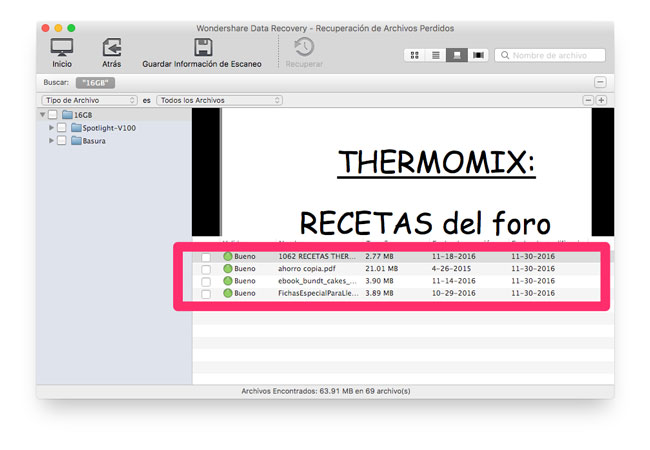Click creation date 4-26-2015

point(451,269)
